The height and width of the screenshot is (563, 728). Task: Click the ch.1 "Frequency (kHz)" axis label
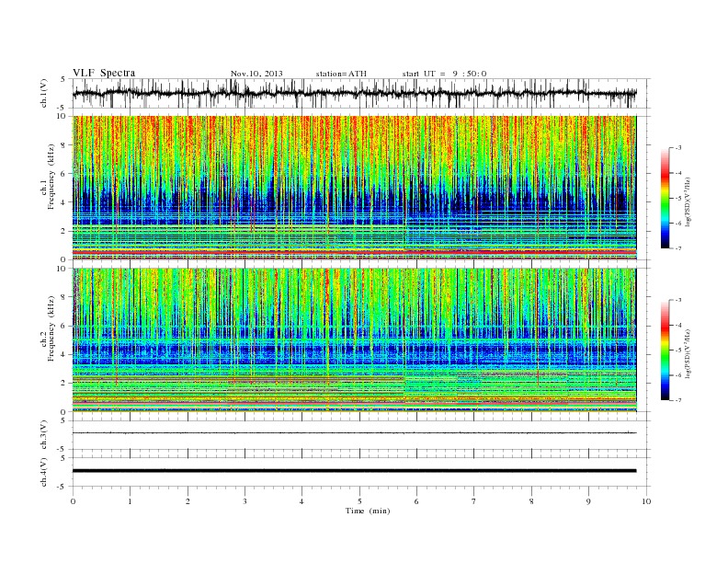(x=51, y=177)
